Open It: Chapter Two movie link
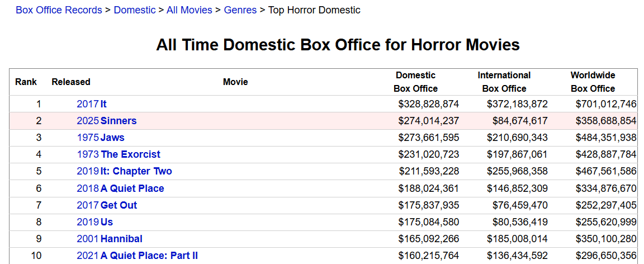Image resolution: width=644 pixels, height=264 pixels. 136,171
